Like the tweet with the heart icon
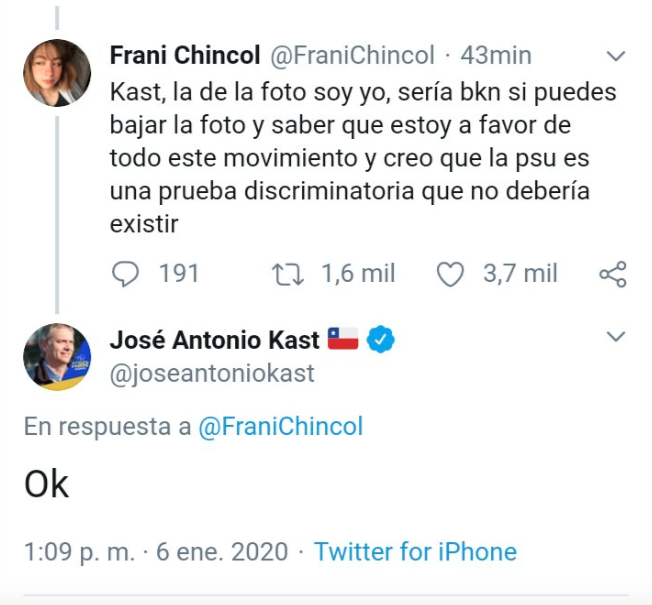 pos(450,274)
